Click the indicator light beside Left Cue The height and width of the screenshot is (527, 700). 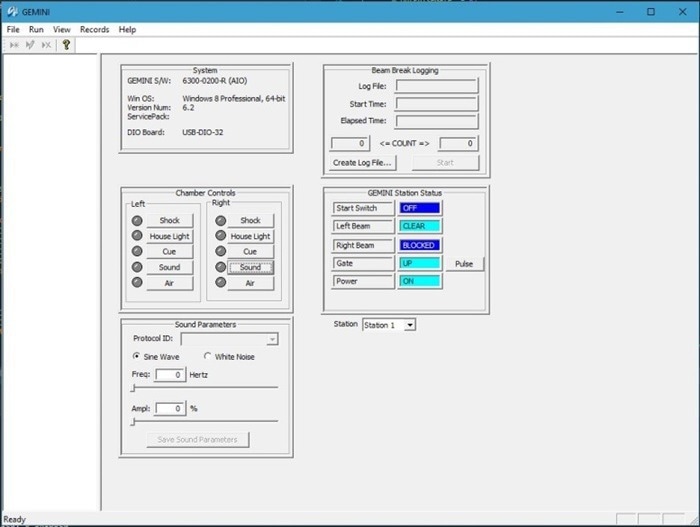(138, 252)
